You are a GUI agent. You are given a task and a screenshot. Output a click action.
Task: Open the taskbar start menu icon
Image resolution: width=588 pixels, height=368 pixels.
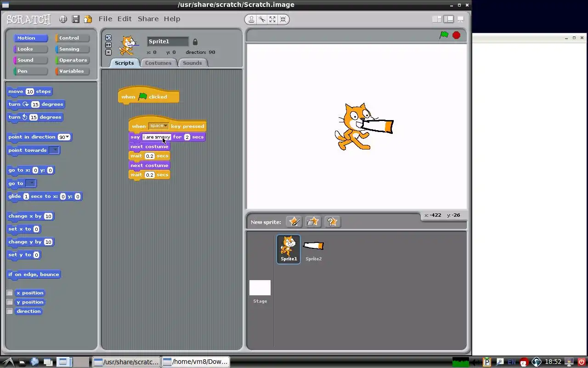[8, 362]
